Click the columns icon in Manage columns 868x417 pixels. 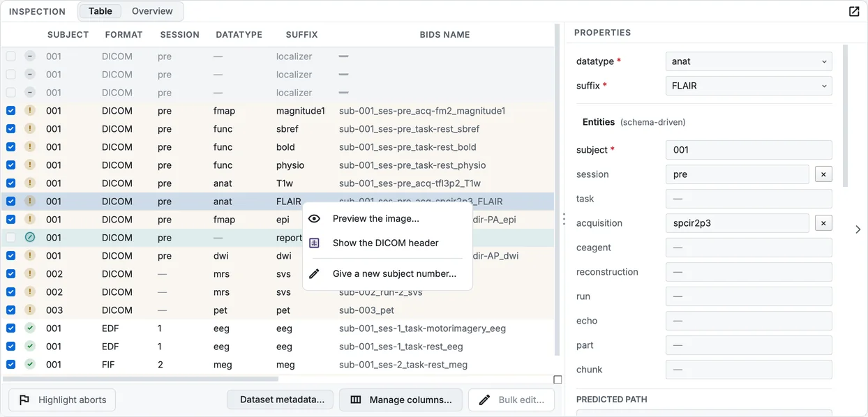point(356,400)
